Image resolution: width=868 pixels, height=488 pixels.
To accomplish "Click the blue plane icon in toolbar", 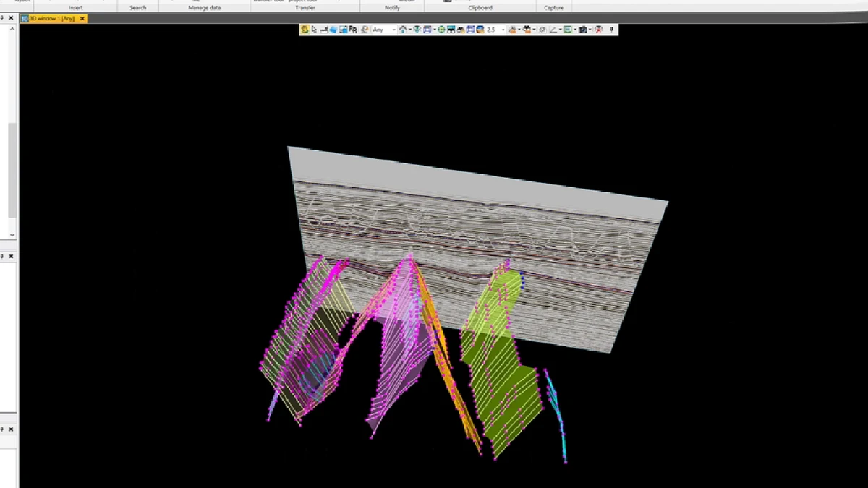I will pyautogui.click(x=333, y=30).
